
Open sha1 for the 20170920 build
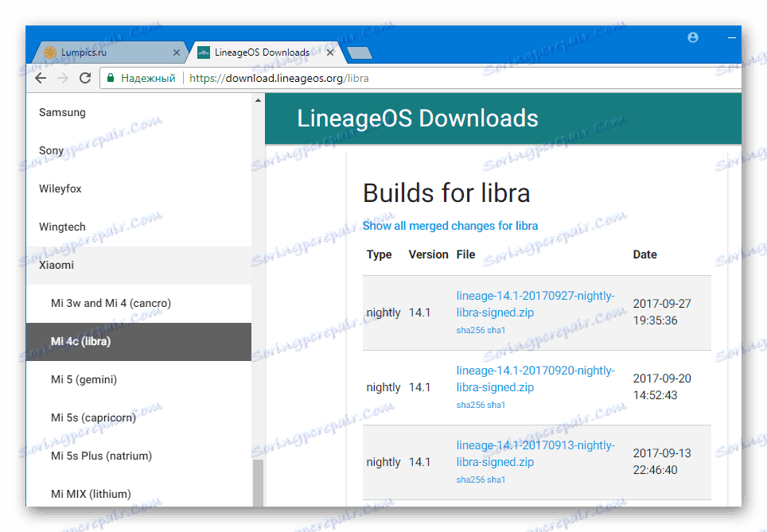point(496,406)
